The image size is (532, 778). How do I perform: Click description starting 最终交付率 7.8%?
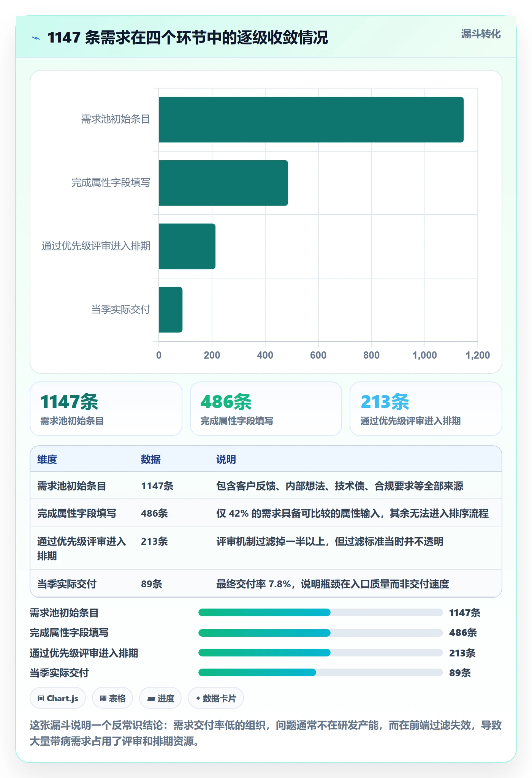pyautogui.click(x=332, y=584)
